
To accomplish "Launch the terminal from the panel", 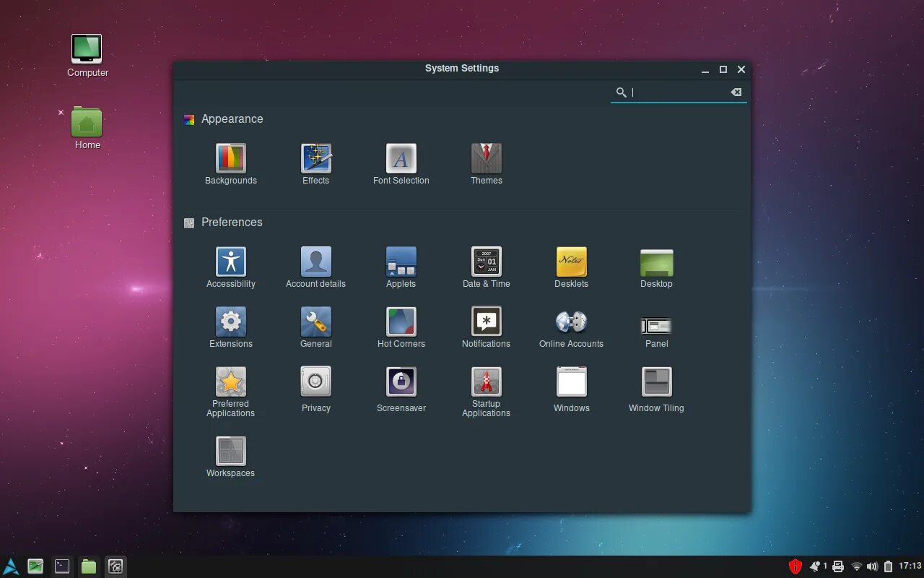I will point(62,566).
